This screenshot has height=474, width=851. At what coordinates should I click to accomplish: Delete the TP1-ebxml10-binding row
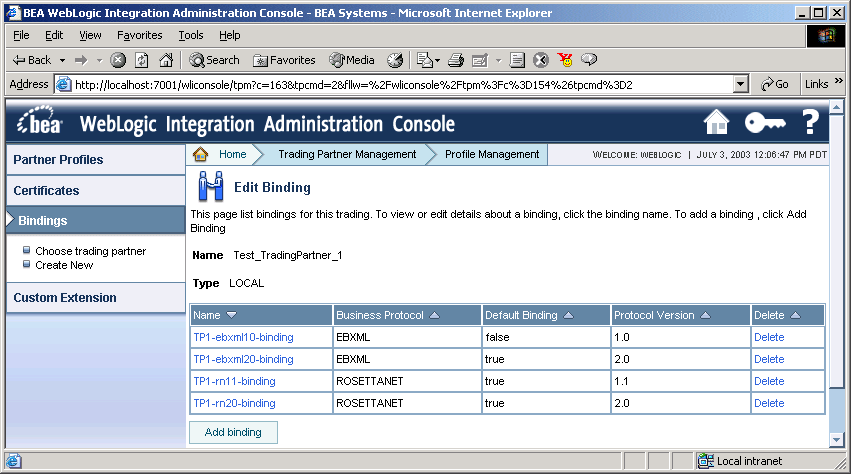[769, 337]
